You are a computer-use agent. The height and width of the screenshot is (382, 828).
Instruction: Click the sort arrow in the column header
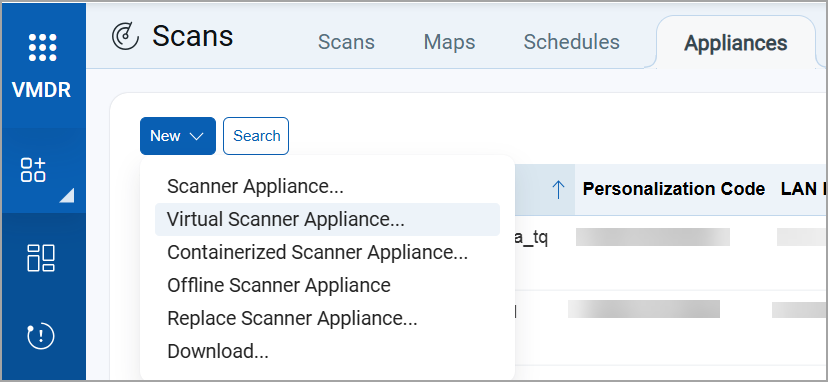558,189
